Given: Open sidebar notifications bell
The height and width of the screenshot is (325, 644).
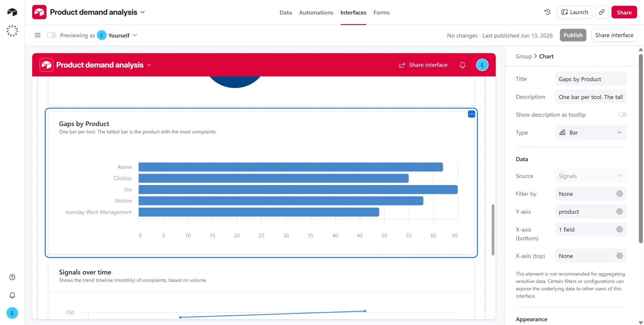Looking at the screenshot, I should [x=12, y=295].
